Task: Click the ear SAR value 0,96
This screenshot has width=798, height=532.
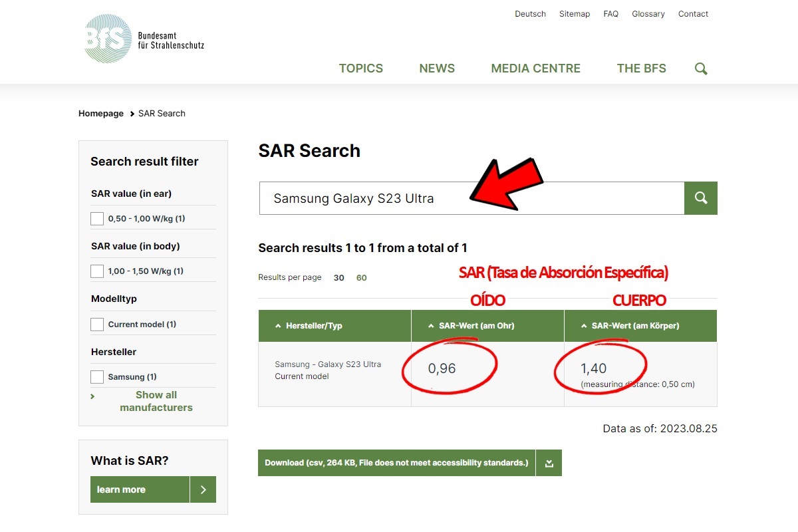Action: click(x=442, y=368)
